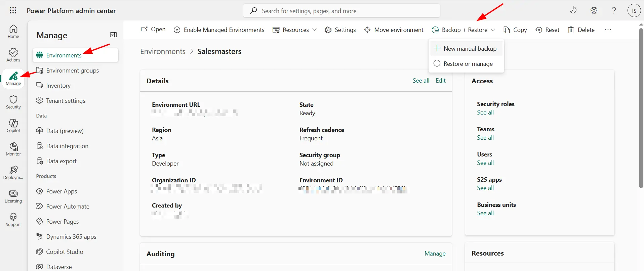
Task: Click See all in Details
Action: click(x=421, y=81)
